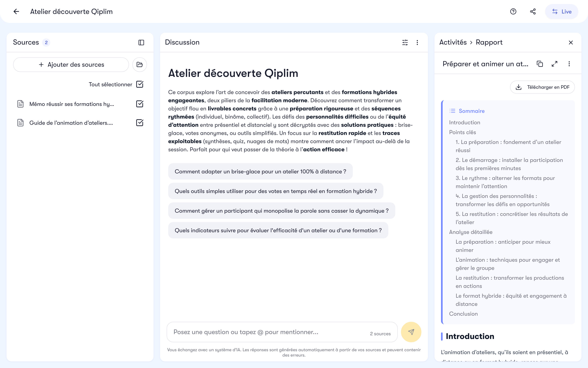Go to 1. La préparation section
This screenshot has height=368, width=588.
click(508, 146)
